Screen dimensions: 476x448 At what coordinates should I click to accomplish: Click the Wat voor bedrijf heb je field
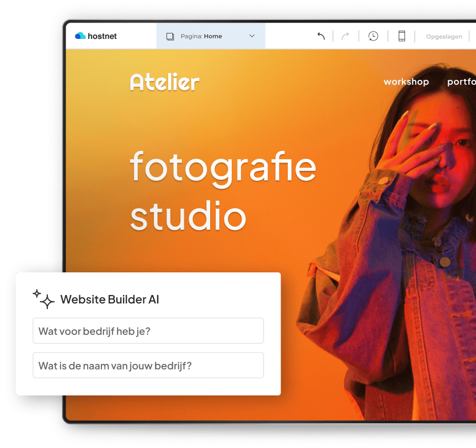point(148,330)
